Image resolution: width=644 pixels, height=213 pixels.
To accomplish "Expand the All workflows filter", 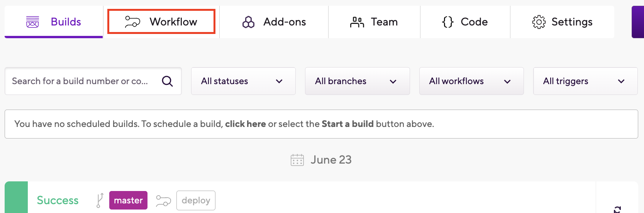I will click(471, 81).
